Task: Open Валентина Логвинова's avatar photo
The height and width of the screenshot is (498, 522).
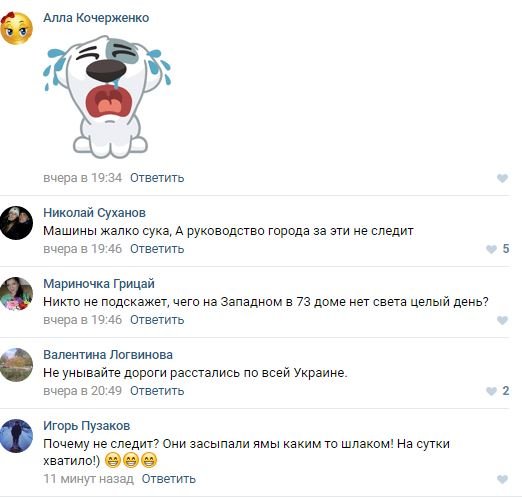Action: [x=16, y=365]
